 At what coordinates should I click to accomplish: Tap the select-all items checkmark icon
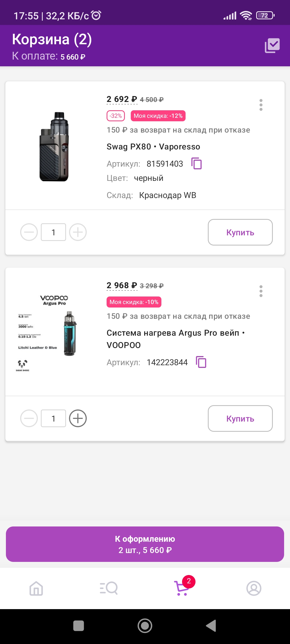(x=272, y=45)
